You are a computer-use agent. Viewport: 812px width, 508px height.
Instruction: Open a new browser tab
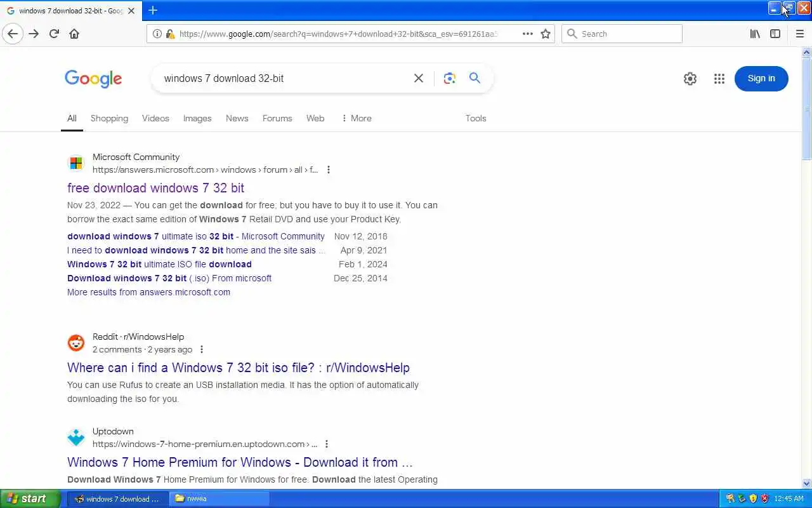click(153, 10)
